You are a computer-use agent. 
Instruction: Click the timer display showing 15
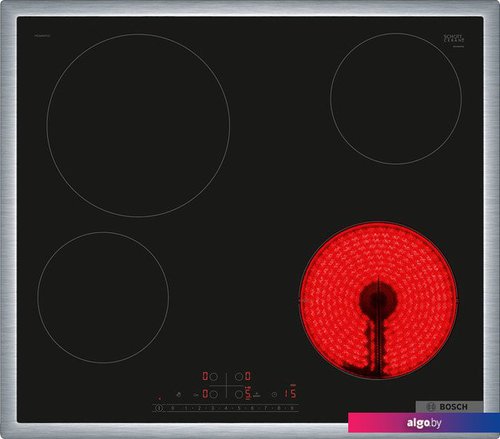290,393
